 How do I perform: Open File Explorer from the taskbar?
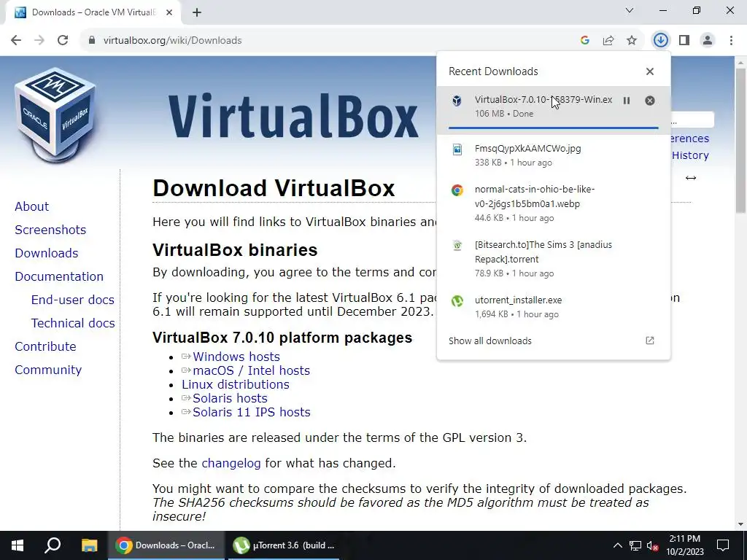pos(89,545)
